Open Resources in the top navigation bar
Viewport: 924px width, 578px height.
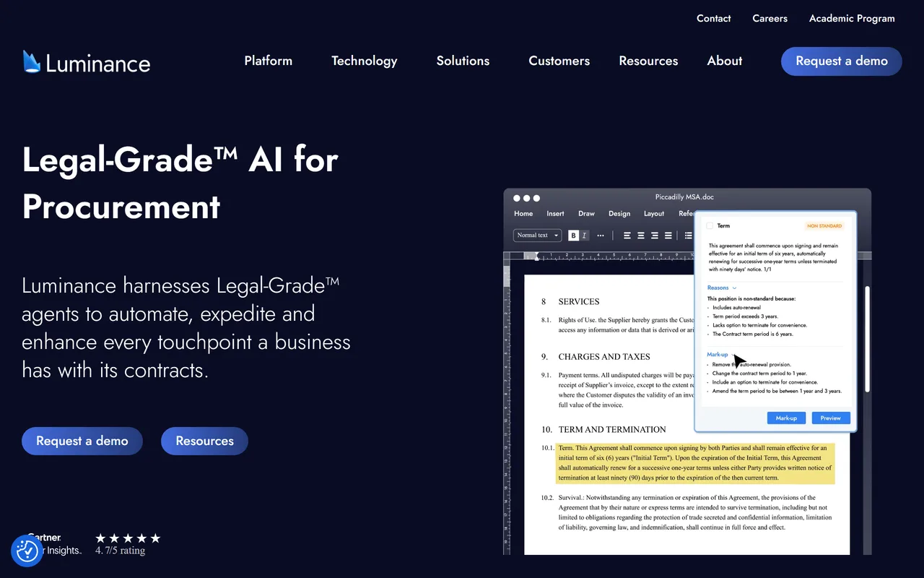pos(648,61)
